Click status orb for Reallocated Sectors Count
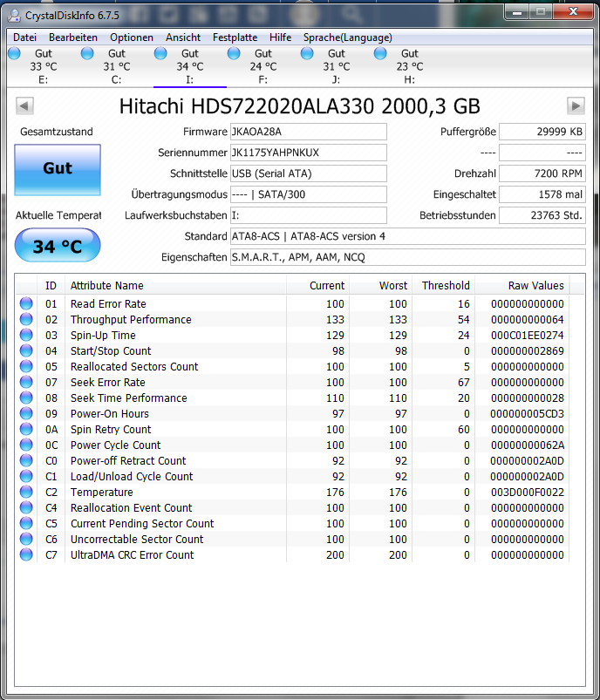The image size is (600, 700). click(26, 366)
